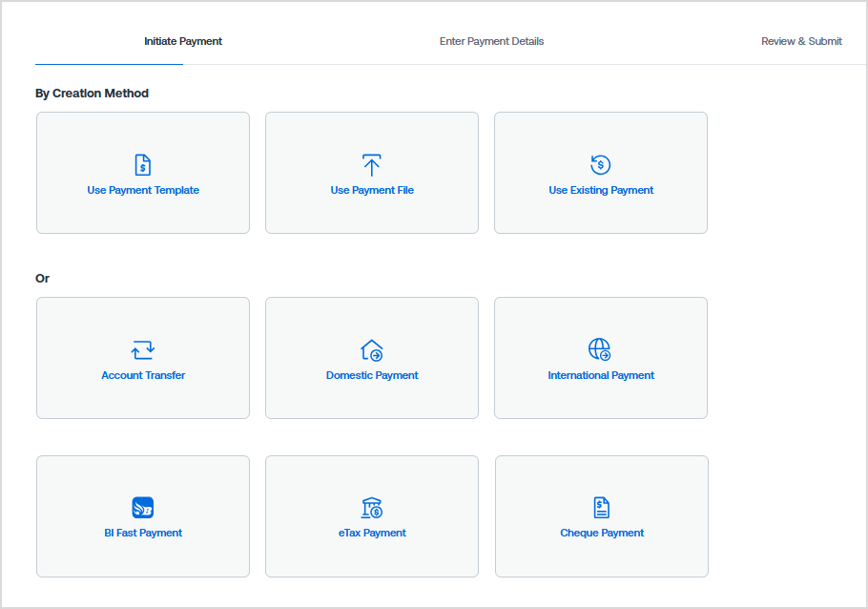Start a BI Fast Payment via label

143,533
